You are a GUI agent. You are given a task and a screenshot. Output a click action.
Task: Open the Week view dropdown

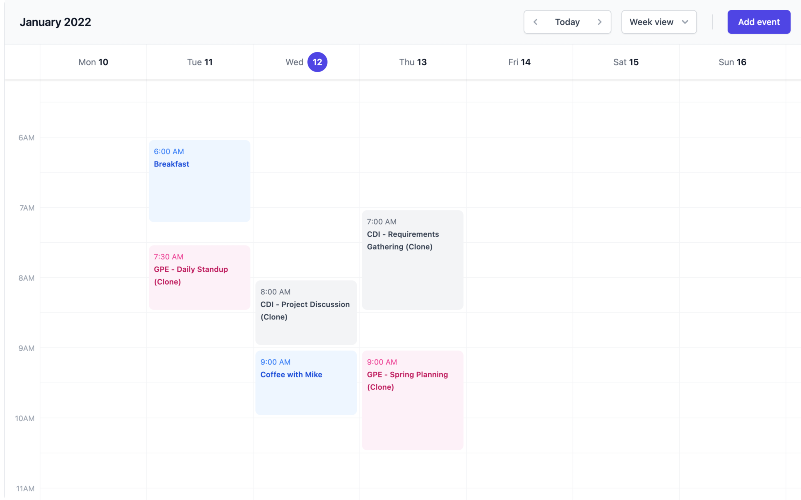point(658,22)
